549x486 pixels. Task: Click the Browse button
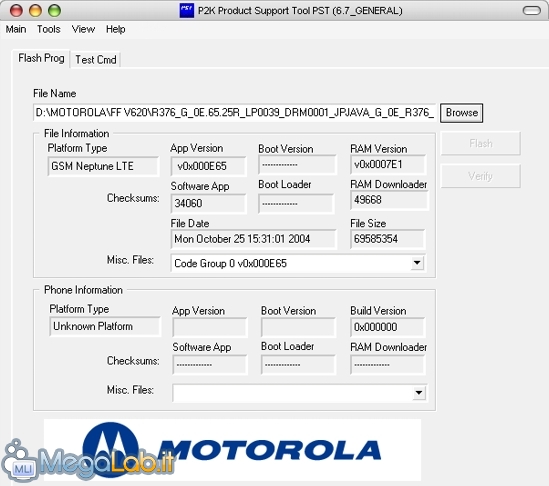tap(461, 113)
